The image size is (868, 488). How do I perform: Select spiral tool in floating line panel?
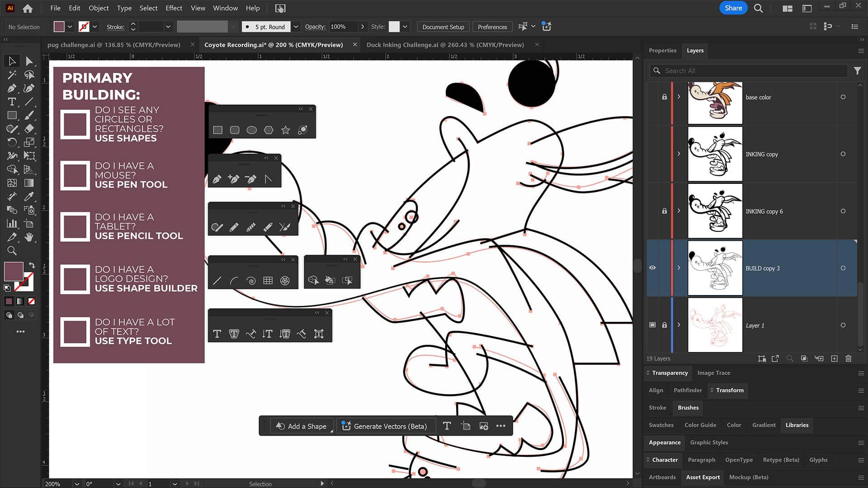point(251,281)
